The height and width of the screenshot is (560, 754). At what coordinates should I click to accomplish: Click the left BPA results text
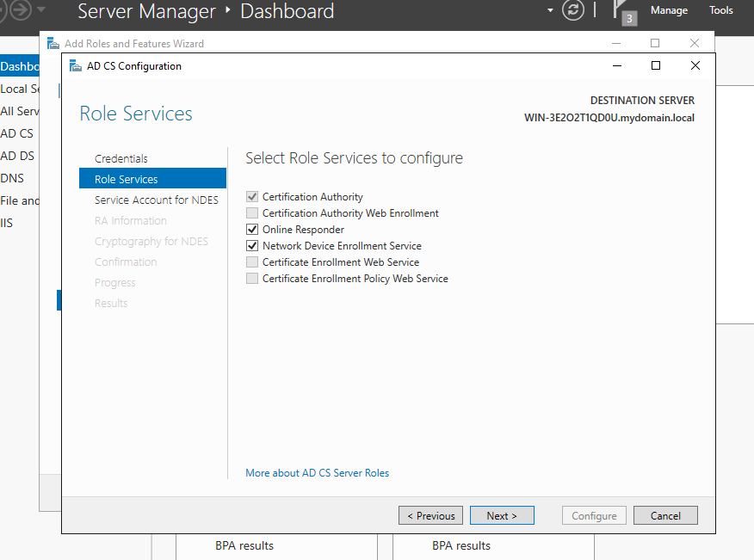tap(244, 545)
